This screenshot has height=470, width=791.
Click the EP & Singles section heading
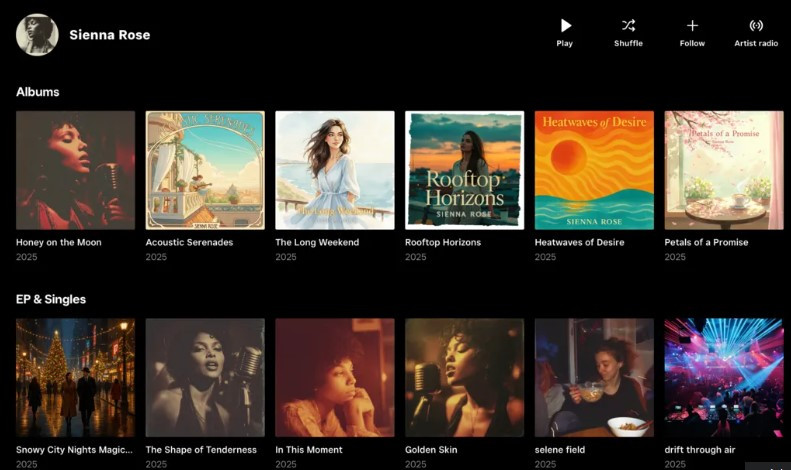[51, 300]
